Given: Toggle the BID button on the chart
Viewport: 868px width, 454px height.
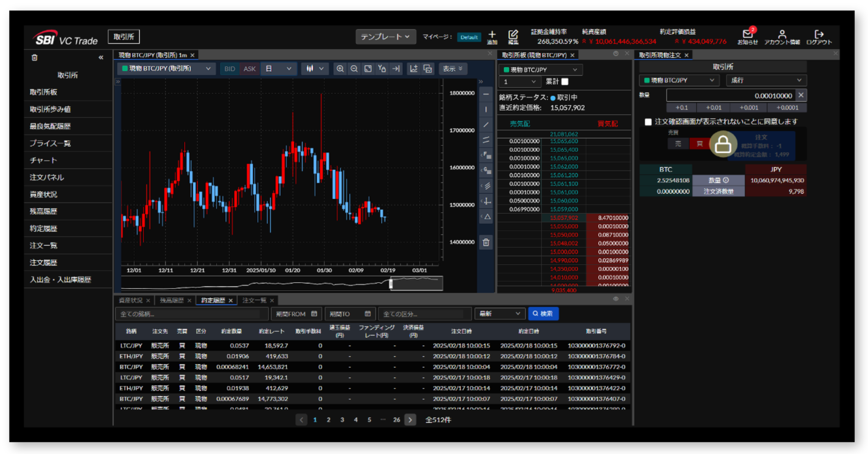Looking at the screenshot, I should pyautogui.click(x=229, y=69).
